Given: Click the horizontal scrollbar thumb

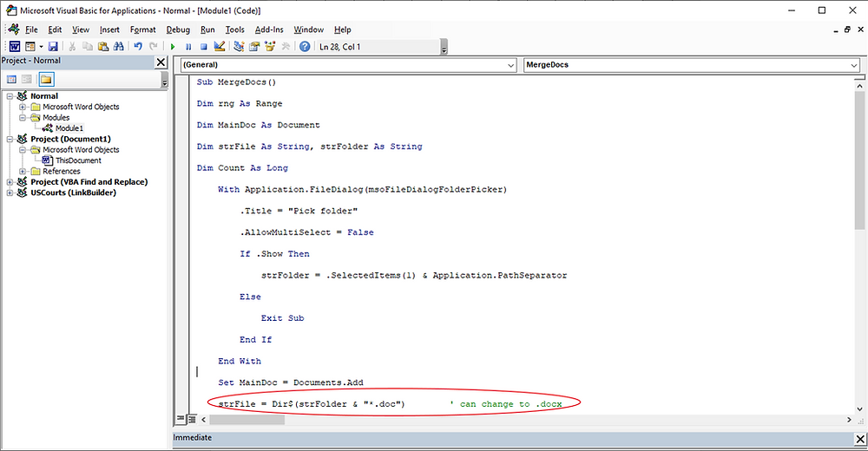Looking at the screenshot, I should coord(247,420).
